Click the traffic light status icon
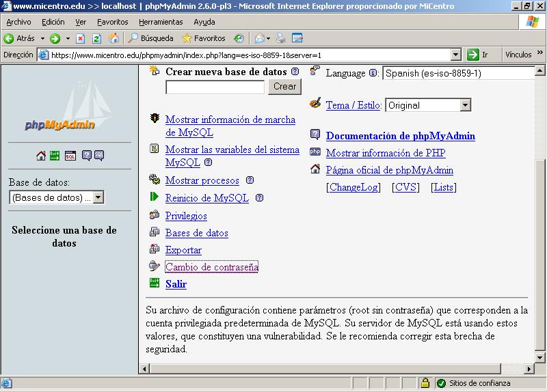 [155, 118]
